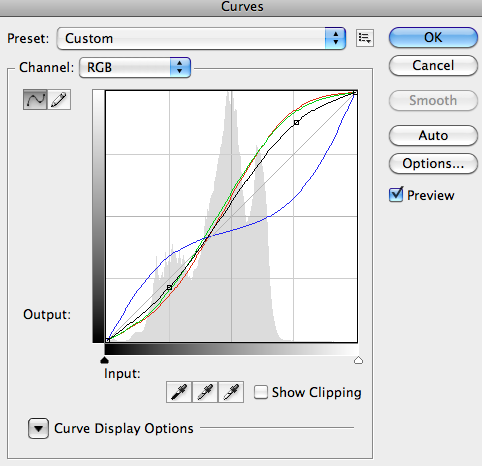482x466 pixels.
Task: Click the OK button
Action: (x=433, y=37)
